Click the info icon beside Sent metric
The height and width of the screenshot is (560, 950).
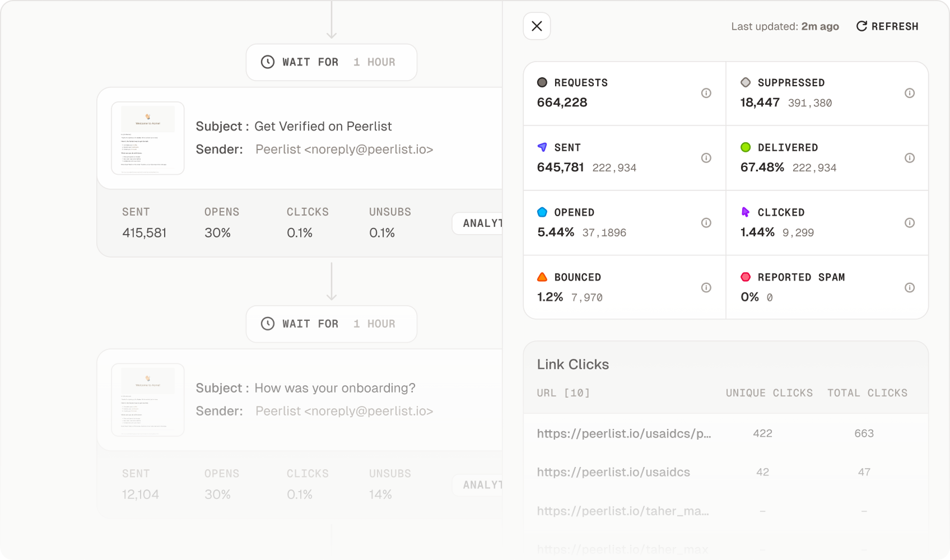(706, 158)
